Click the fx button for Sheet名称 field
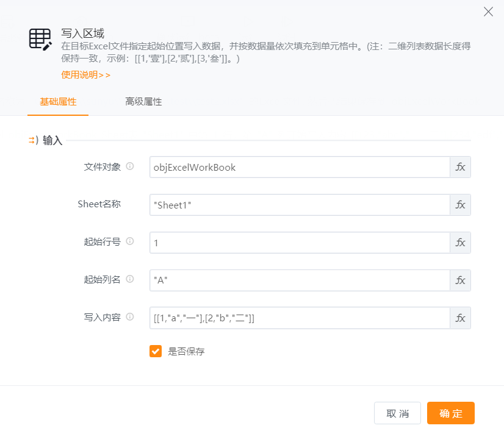 (460, 205)
